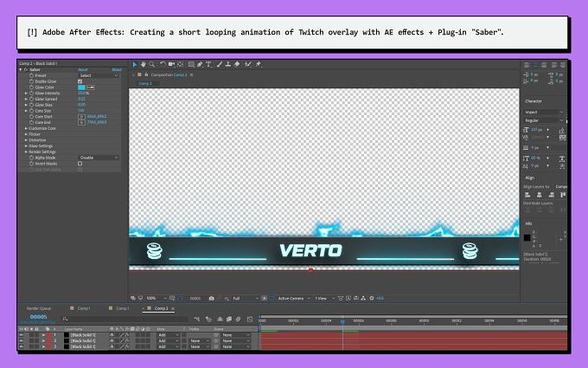
Task: Select the Clone Stamp tool
Action: pos(228,64)
